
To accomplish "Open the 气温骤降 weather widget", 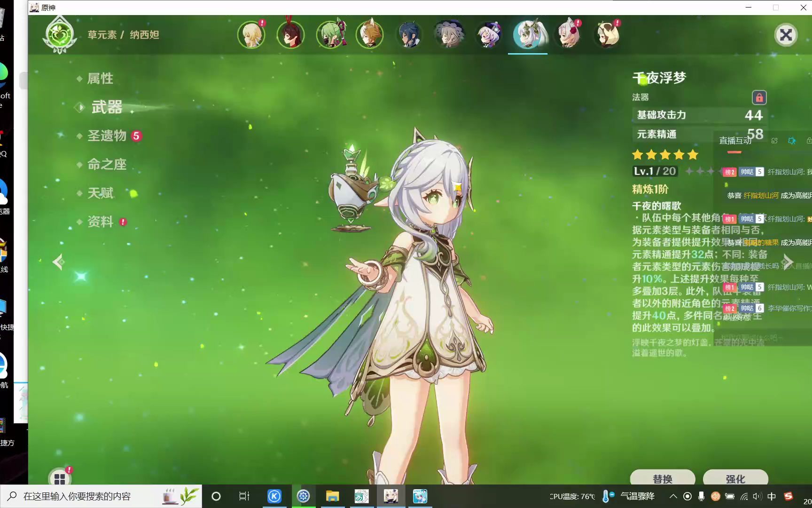I will pos(628,496).
